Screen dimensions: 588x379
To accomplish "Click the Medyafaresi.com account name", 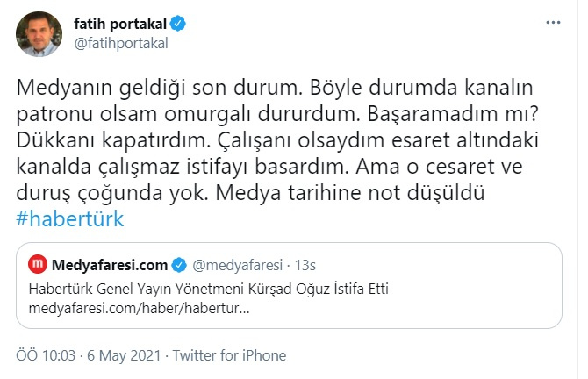I will [x=109, y=264].
